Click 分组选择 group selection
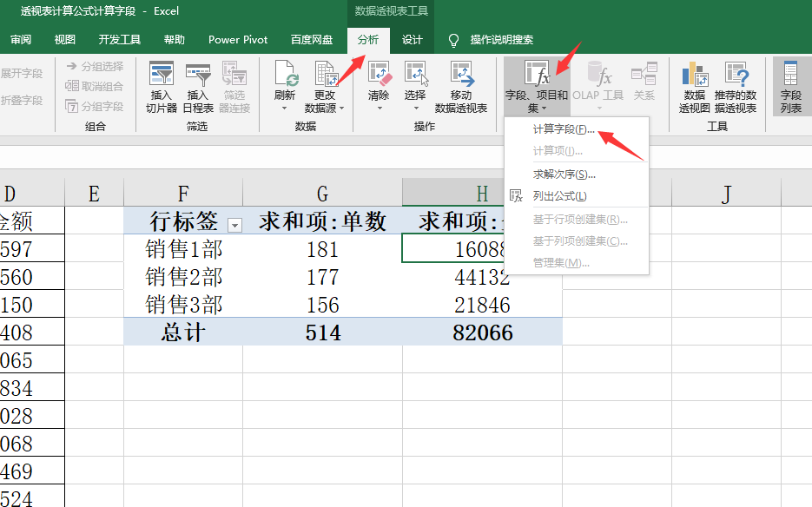 96,66
